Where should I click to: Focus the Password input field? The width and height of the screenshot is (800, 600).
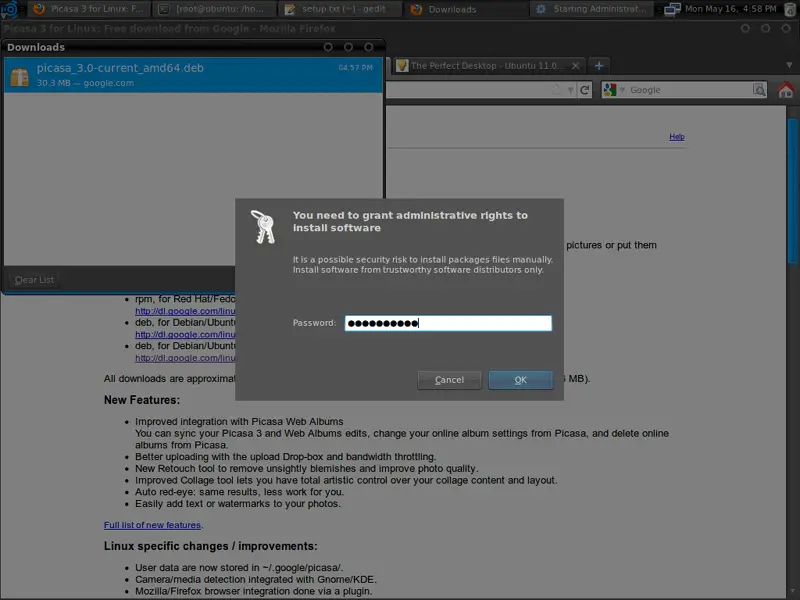click(448, 323)
